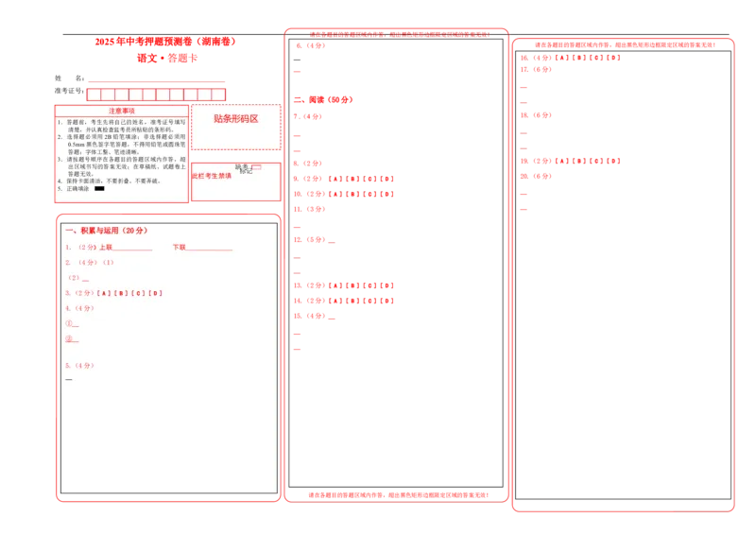This screenshot has width=756, height=535.
Task: Mark option B for question 19
Action: [x=579, y=161]
